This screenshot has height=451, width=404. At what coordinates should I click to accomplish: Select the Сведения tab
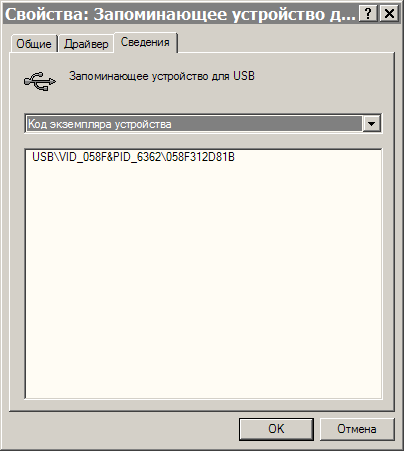coord(145,42)
